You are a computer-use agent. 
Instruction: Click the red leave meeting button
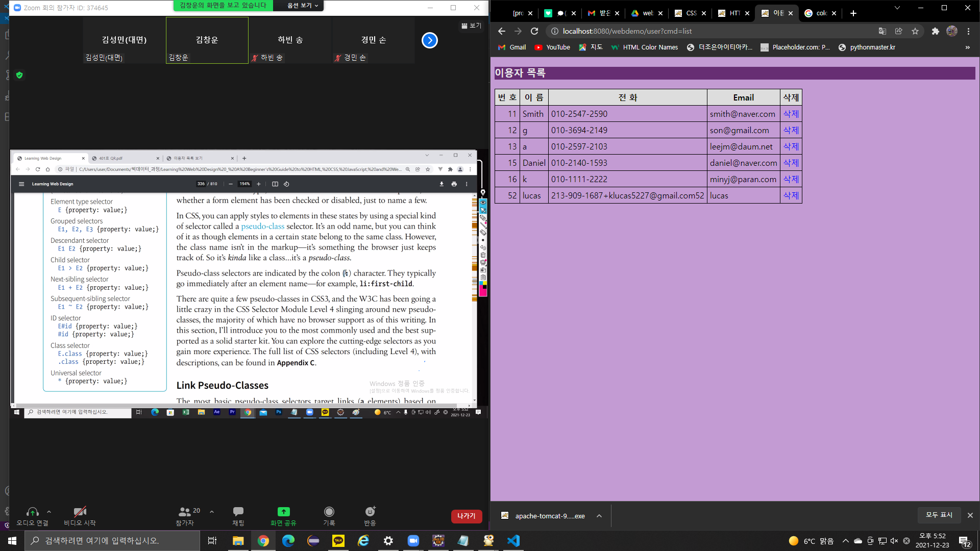click(x=466, y=516)
